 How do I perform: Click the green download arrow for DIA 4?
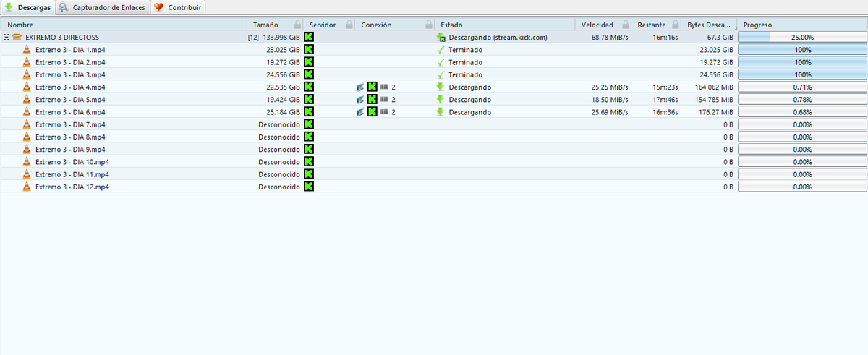click(x=441, y=87)
